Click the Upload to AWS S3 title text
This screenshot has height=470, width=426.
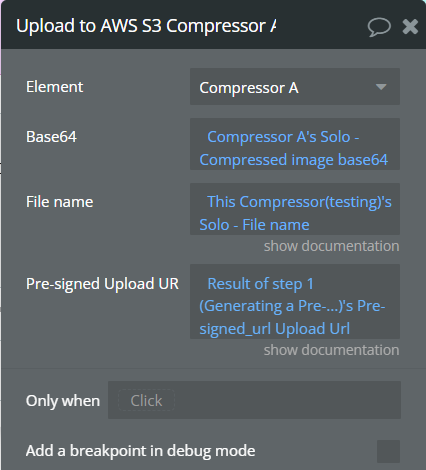coord(146,26)
